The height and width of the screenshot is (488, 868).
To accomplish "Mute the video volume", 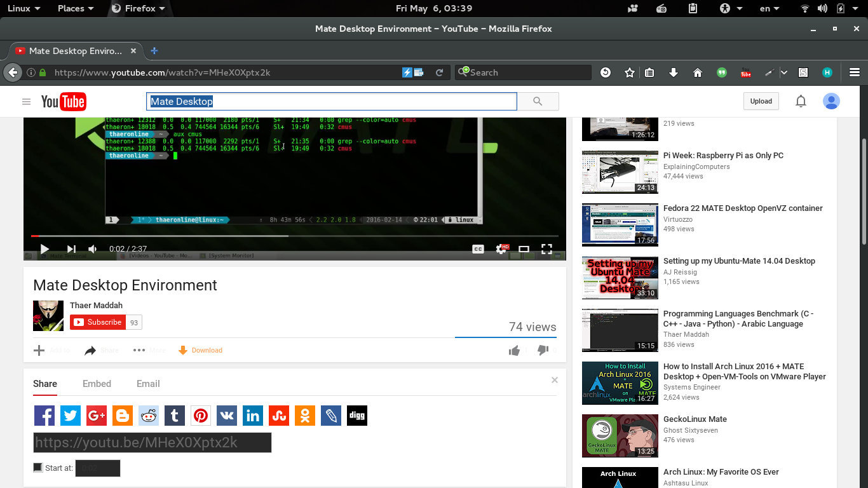I will 93,249.
